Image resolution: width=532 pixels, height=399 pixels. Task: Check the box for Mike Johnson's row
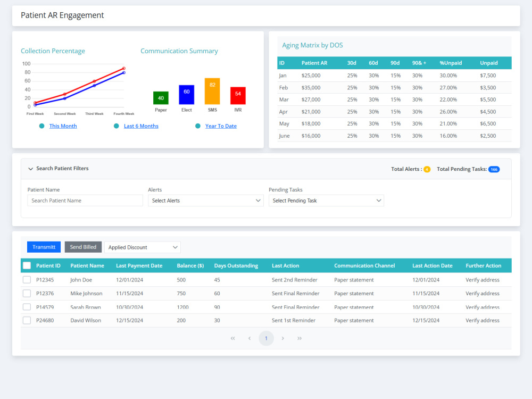tap(27, 294)
